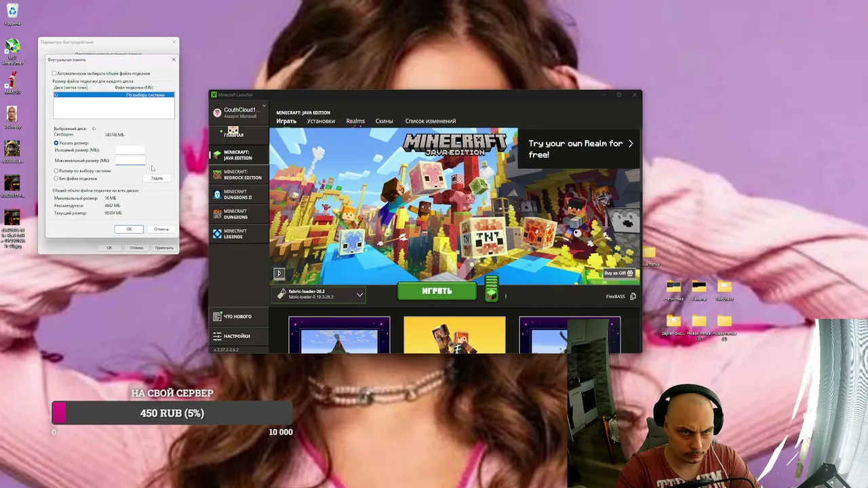868x488 pixels.
Task: Open Настройки (Settings) in the launcher
Action: pyautogui.click(x=238, y=336)
